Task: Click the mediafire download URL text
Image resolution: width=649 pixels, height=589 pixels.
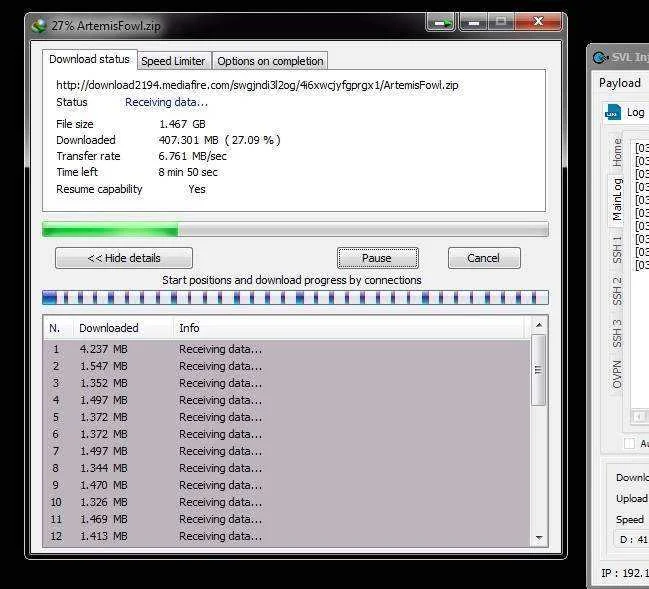Action: pyautogui.click(x=257, y=85)
